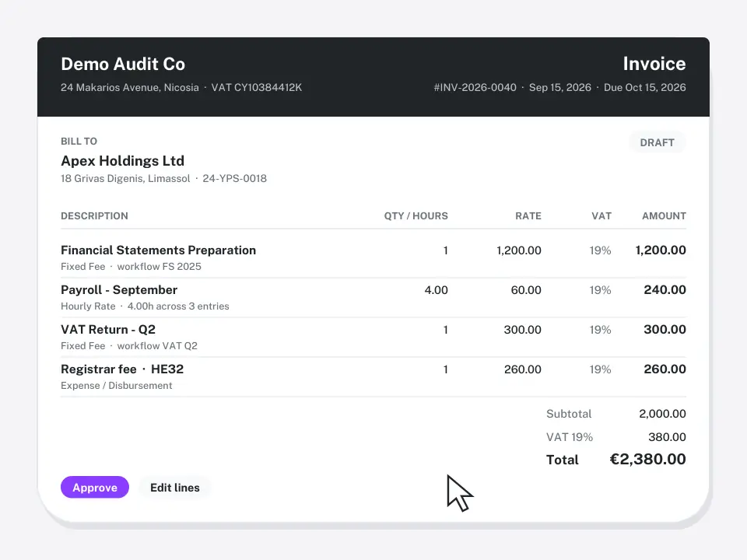This screenshot has height=560, width=747.
Task: Click invoice number #INV-2026-0040
Action: coord(475,88)
